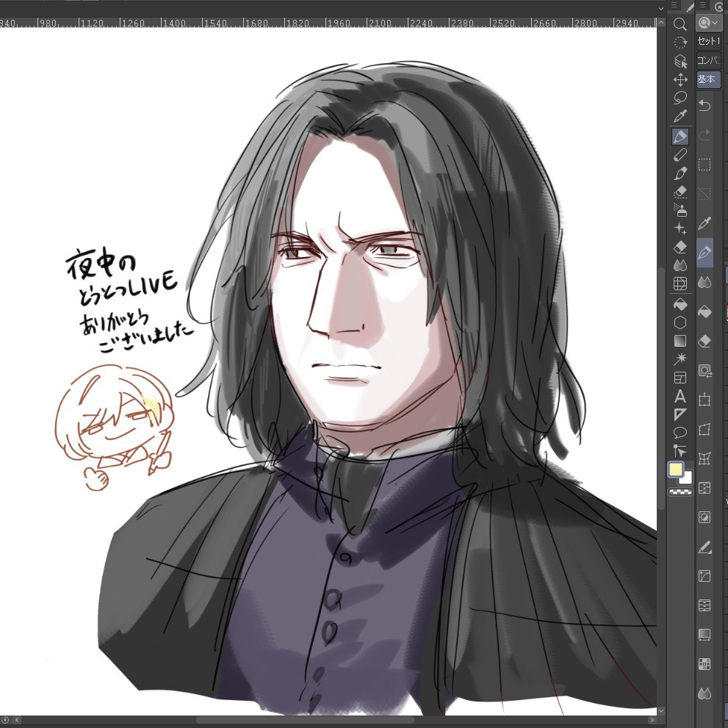This screenshot has width=728, height=728.
Task: Select the Airbrush spray tool
Action: pyautogui.click(x=680, y=210)
